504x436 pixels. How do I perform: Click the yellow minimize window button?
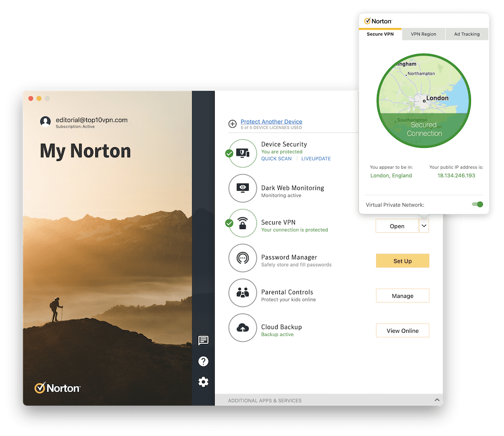(39, 98)
